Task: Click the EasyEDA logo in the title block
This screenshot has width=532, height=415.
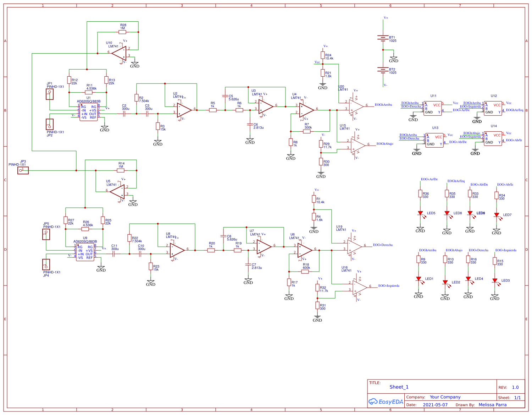Action: tap(386, 402)
